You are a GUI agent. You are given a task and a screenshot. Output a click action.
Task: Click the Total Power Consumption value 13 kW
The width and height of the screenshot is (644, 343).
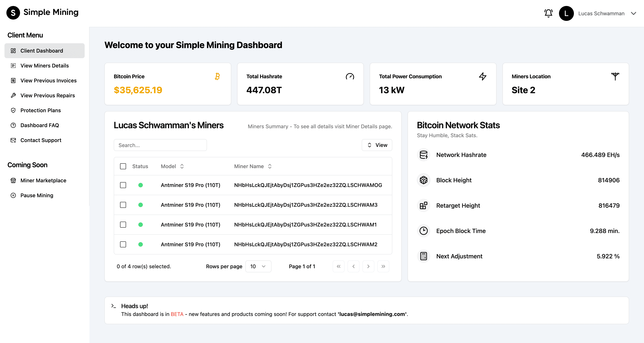392,90
